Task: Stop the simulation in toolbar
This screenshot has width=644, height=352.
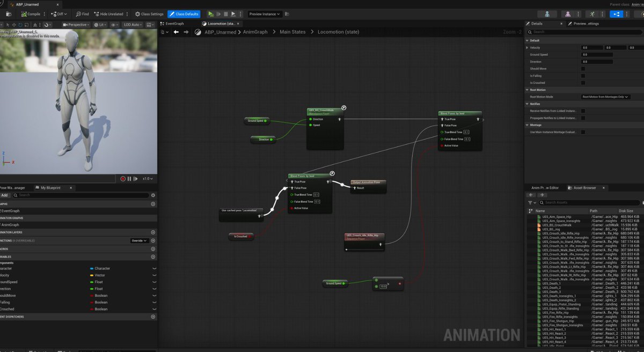Action: coord(226,14)
